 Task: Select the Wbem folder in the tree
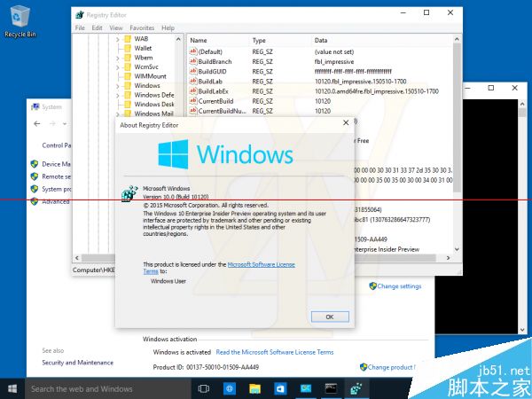point(143,58)
